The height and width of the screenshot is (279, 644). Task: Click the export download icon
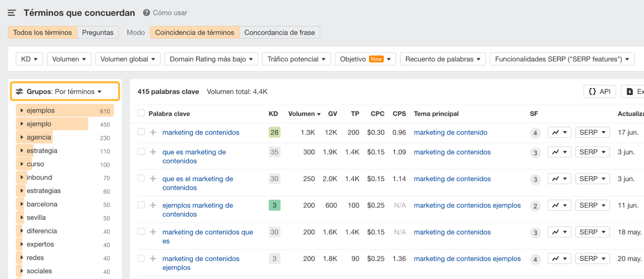(x=630, y=91)
